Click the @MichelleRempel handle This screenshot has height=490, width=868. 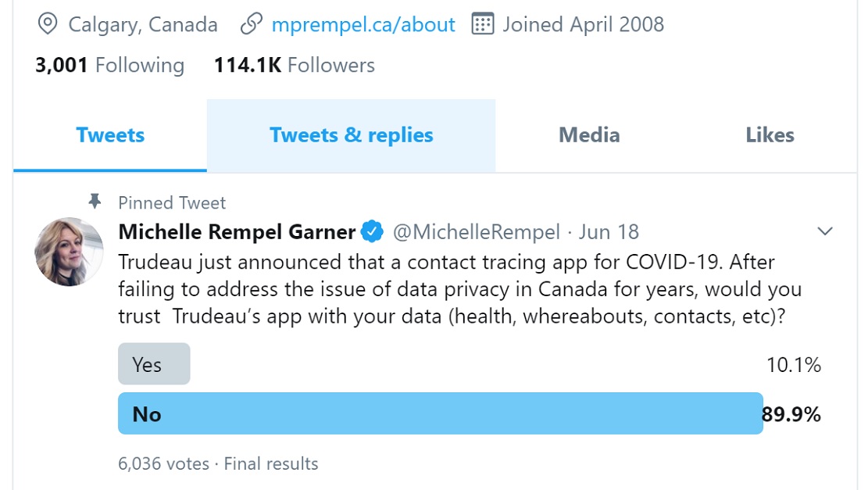pyautogui.click(x=477, y=232)
